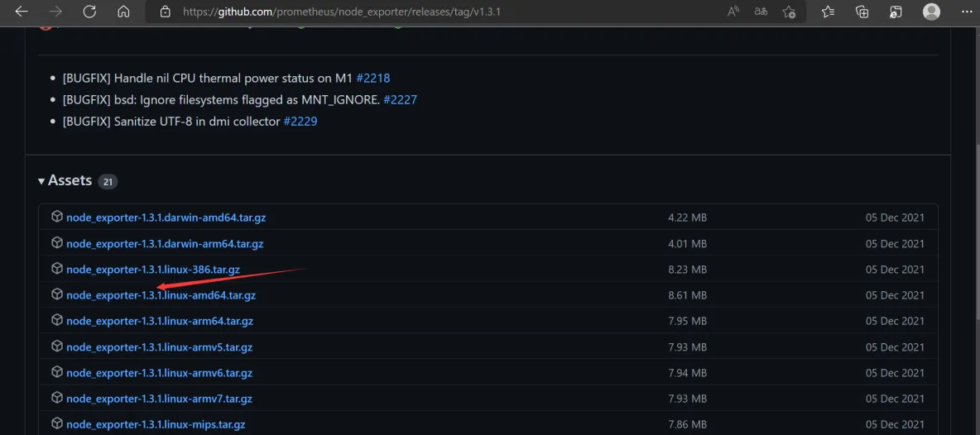Add this page to favorites
The height and width of the screenshot is (435, 980).
point(789,12)
